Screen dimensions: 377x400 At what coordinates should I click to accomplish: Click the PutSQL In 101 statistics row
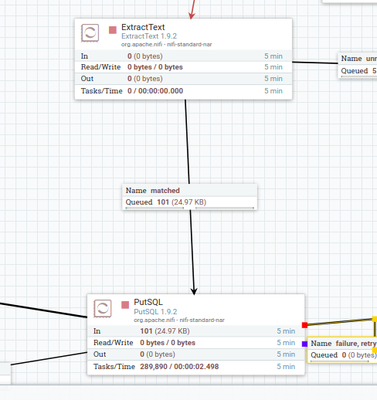(196, 331)
